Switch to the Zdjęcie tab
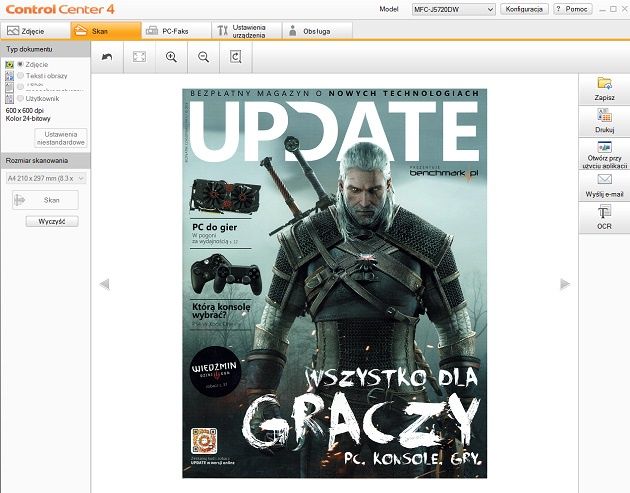This screenshot has width=630, height=493. (35, 31)
